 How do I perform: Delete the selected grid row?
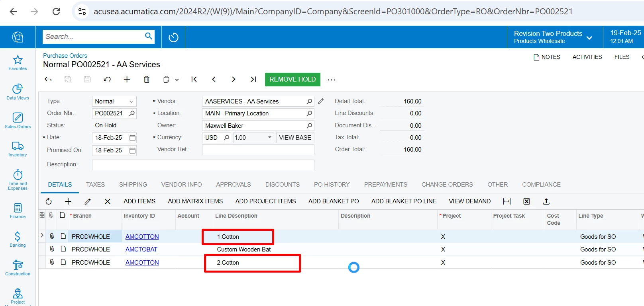coord(108,201)
